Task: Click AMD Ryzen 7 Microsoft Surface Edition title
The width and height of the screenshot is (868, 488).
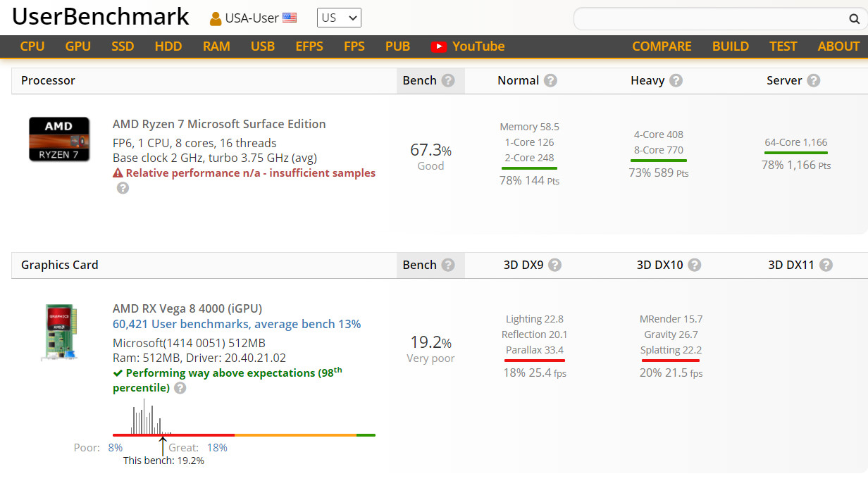Action: tap(219, 124)
